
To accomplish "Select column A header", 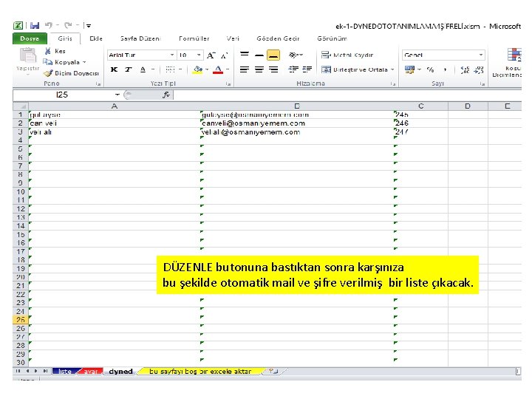I will [115, 106].
